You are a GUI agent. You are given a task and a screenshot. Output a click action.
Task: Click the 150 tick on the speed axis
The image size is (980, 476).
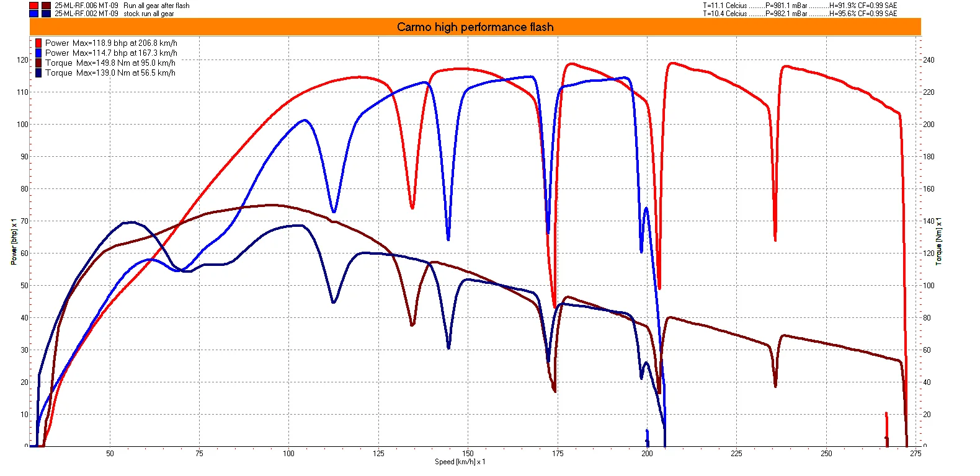coord(468,454)
